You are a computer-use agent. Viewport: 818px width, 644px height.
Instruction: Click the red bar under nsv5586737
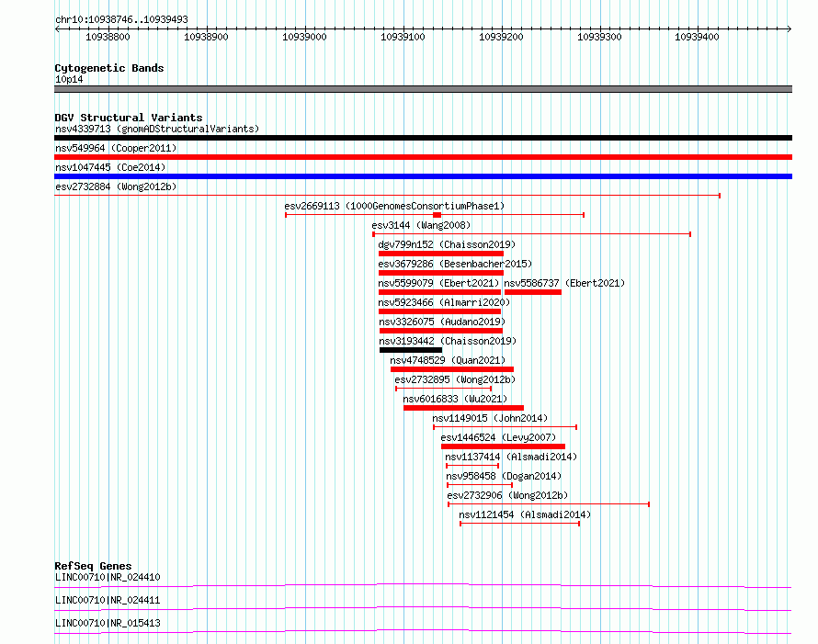533,292
